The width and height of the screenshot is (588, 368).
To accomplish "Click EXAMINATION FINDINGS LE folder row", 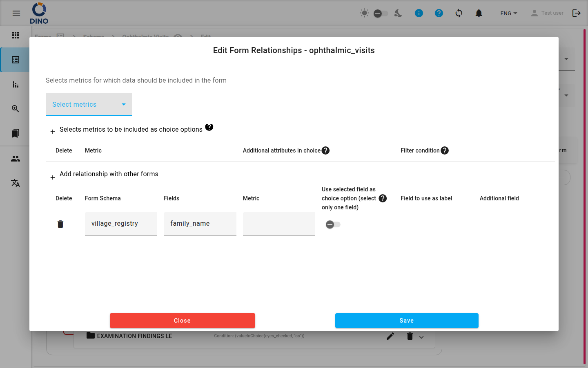I will 254,336.
